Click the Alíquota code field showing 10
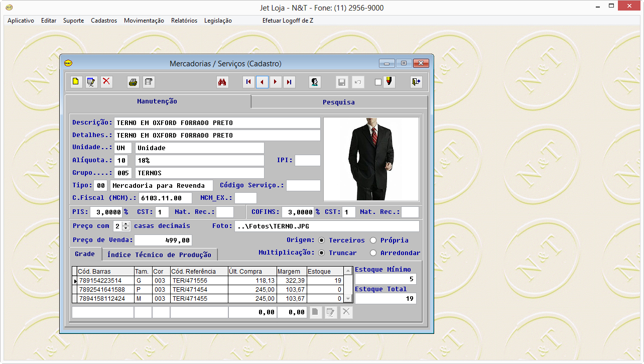Screen dimensions: 644x364 pos(121,161)
